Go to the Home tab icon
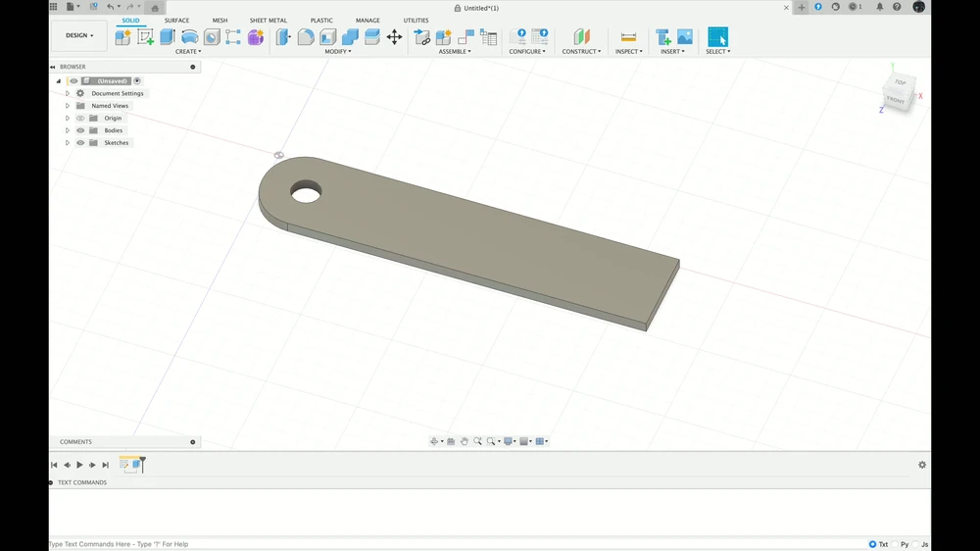Screen dimensions: 980x551 point(155,8)
